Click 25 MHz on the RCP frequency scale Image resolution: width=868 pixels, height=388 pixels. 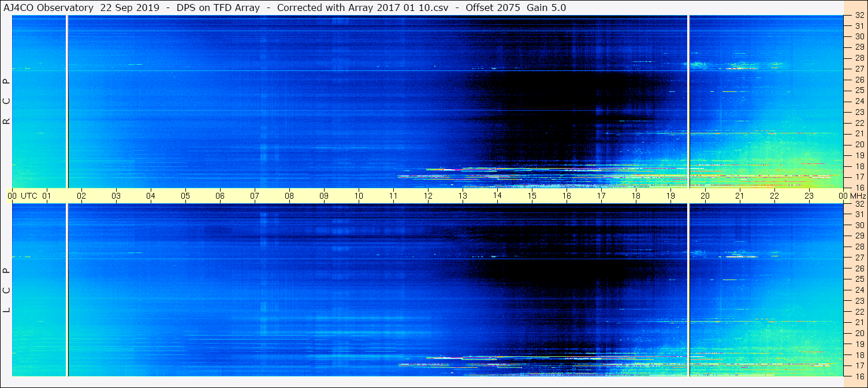[x=859, y=91]
